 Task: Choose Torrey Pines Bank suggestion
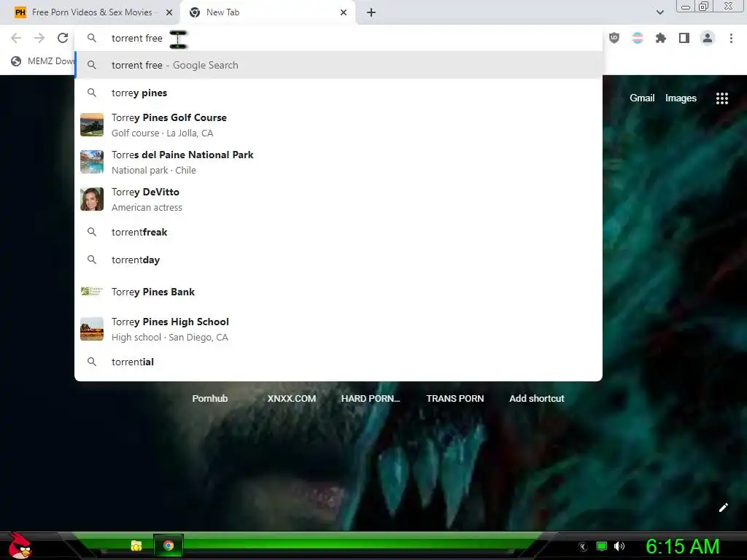click(338, 292)
